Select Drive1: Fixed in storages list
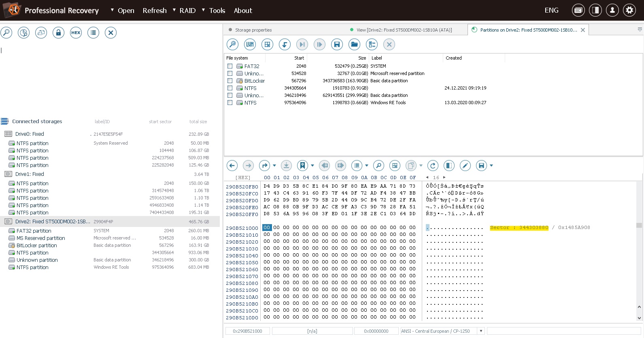644x338 pixels. tap(110, 174)
